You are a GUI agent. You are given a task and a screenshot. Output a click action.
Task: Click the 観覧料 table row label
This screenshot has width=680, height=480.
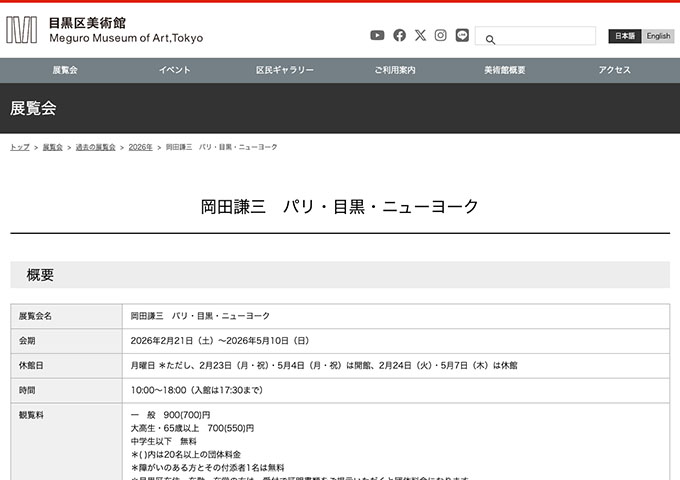point(31,415)
